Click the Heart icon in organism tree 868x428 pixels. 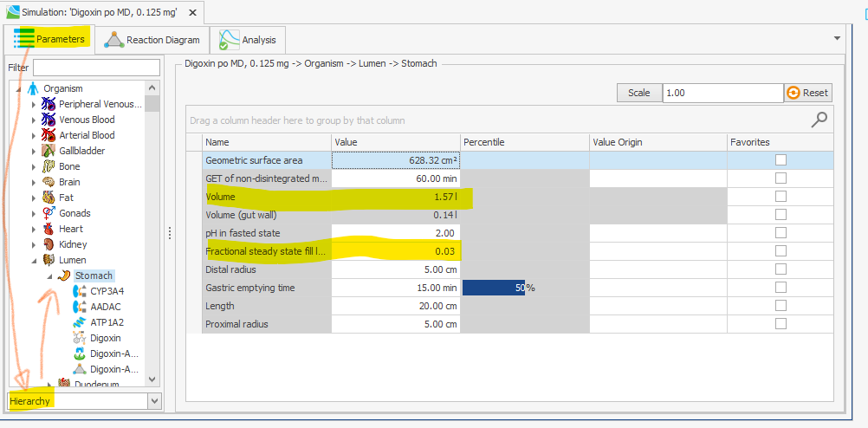tap(49, 229)
